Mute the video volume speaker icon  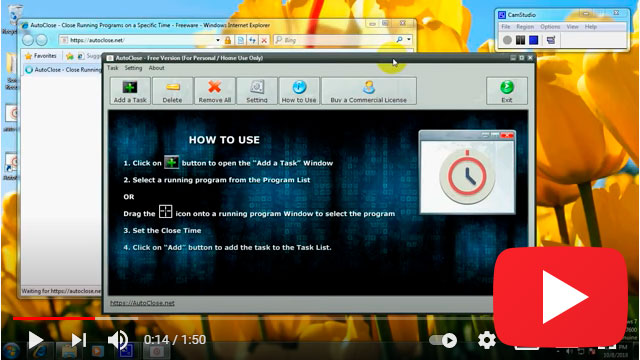tap(118, 340)
